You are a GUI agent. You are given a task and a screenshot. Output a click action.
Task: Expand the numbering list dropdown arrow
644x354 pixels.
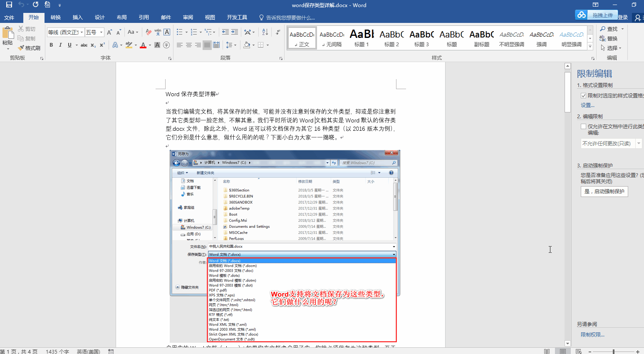coord(200,32)
